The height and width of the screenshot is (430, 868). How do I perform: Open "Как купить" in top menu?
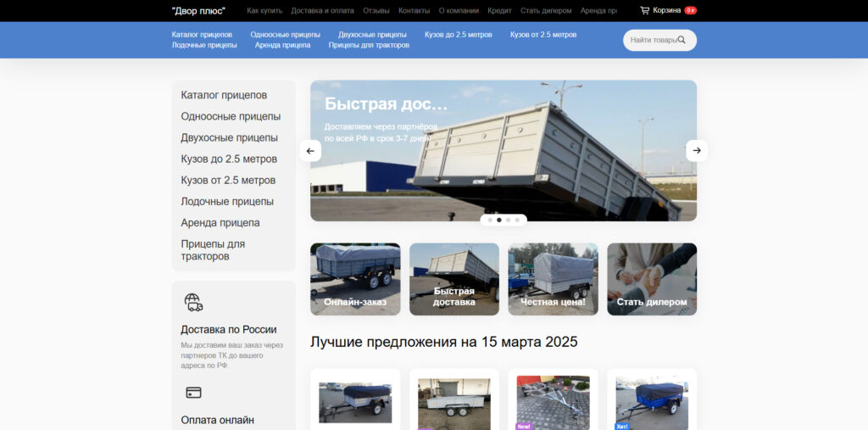pyautogui.click(x=264, y=10)
